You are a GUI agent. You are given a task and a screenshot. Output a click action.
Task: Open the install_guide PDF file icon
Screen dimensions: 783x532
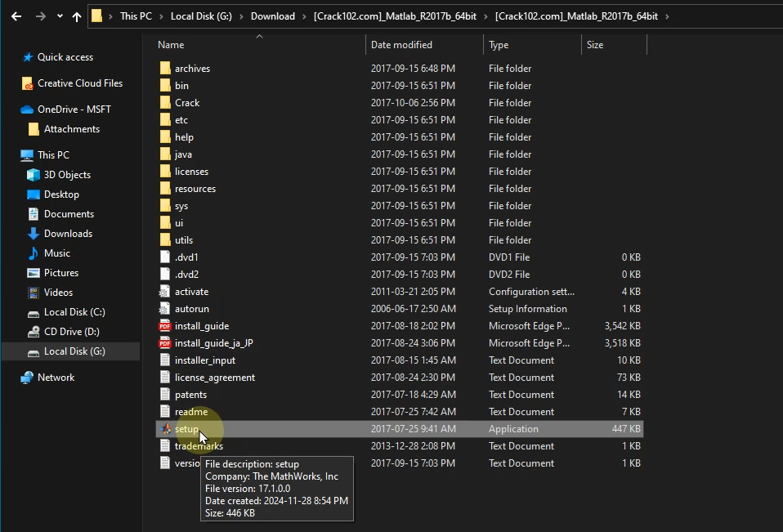pos(165,326)
